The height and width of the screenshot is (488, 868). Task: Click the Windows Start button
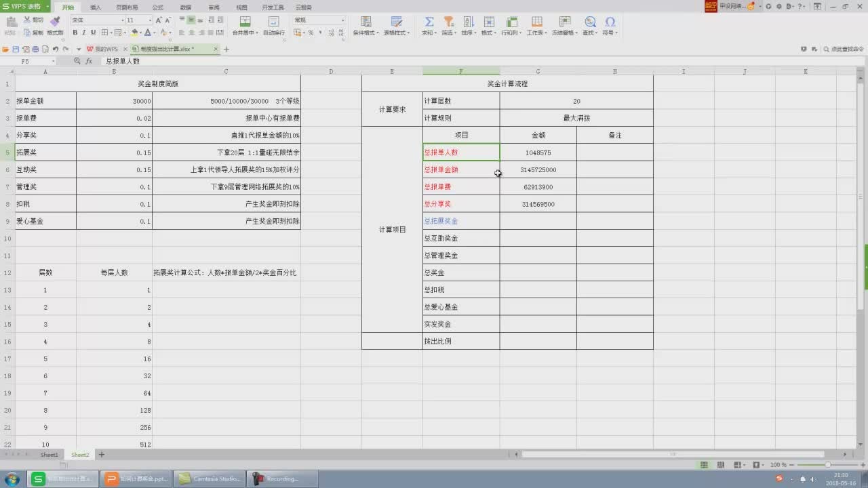(x=13, y=479)
